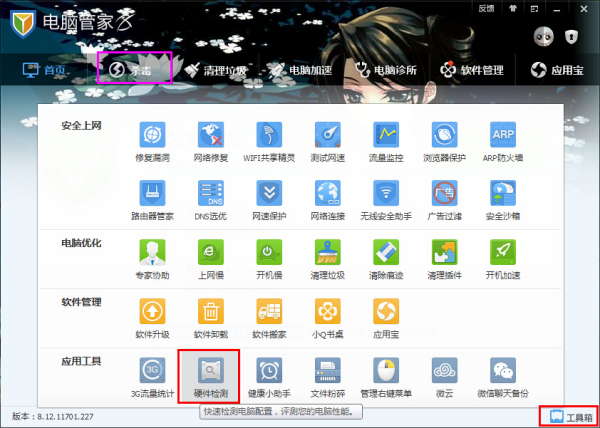This screenshot has height=428, width=600.
Task: Launch the 网络修复 network repair tool
Action: coord(211,142)
